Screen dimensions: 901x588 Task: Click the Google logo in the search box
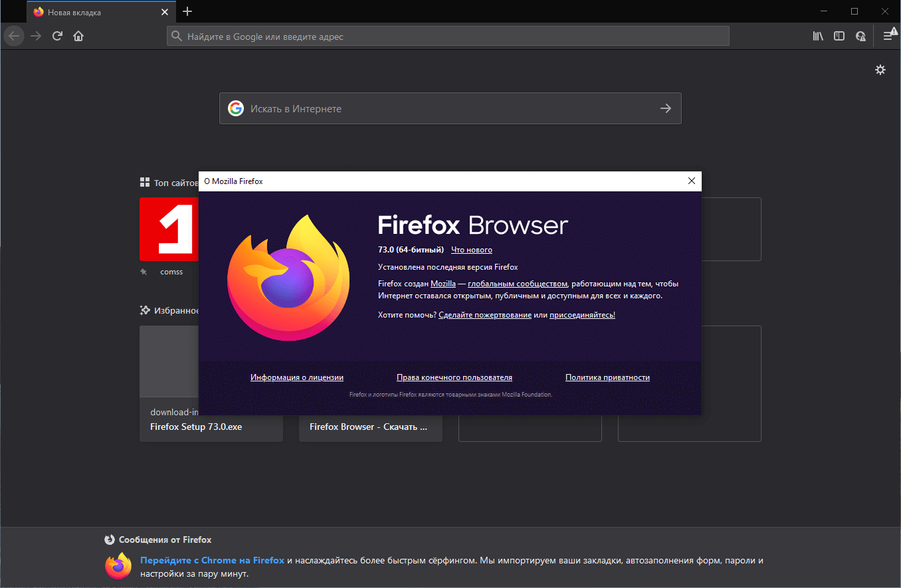236,108
